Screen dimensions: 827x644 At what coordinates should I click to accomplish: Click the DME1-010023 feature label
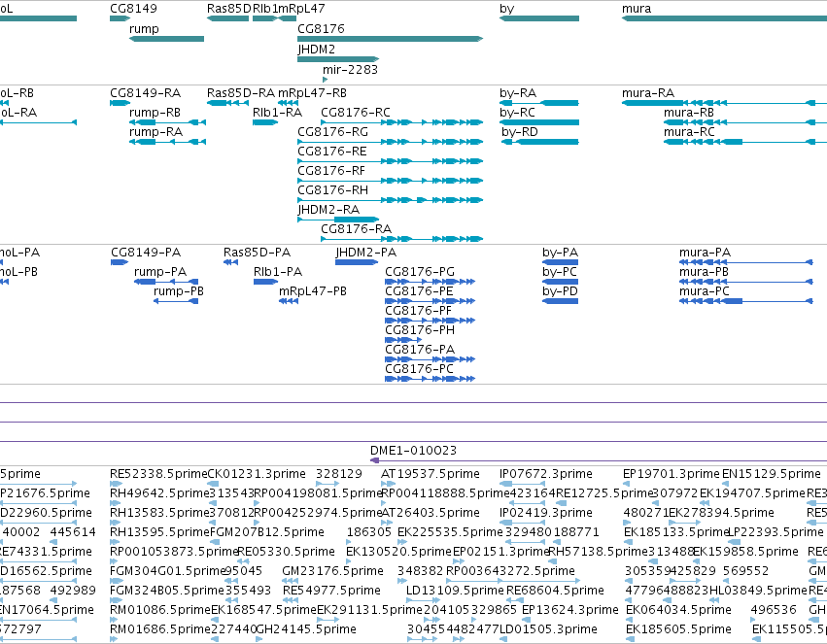[414, 451]
